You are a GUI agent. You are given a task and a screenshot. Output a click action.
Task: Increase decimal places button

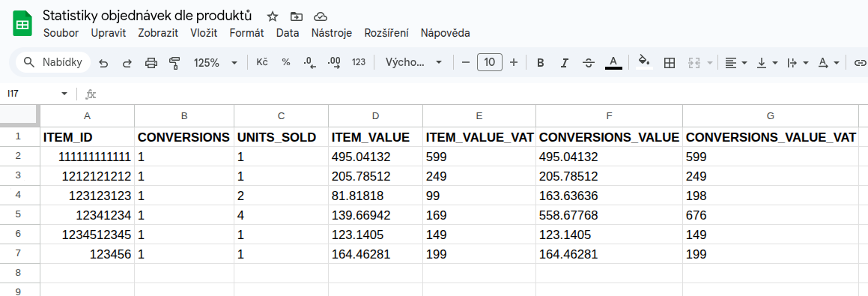click(334, 62)
